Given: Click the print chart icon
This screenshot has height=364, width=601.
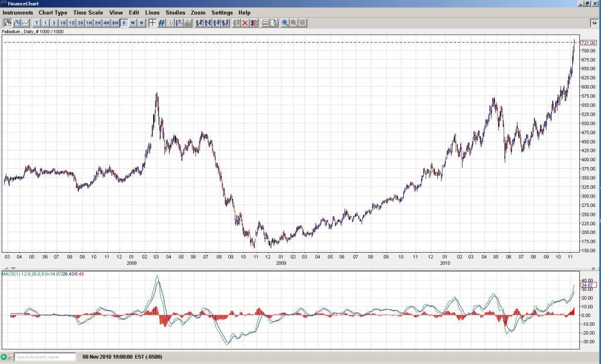Looking at the screenshot, I should click(x=265, y=23).
